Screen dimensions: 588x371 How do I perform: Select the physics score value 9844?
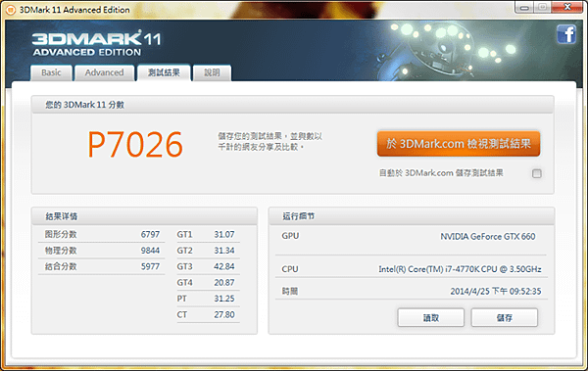(x=150, y=251)
